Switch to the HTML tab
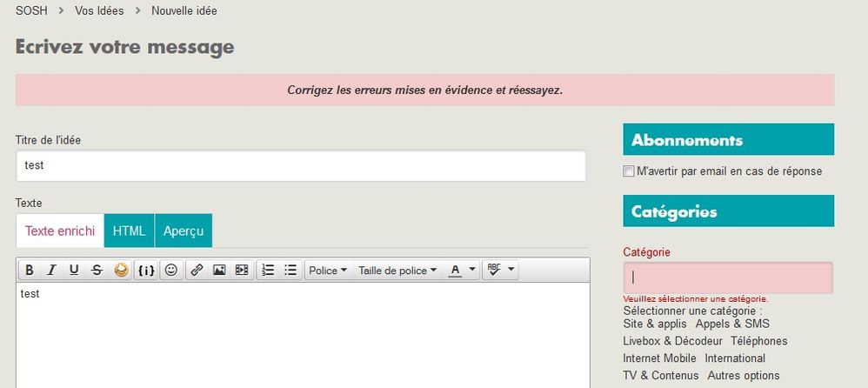The image size is (868, 388). pyautogui.click(x=129, y=231)
